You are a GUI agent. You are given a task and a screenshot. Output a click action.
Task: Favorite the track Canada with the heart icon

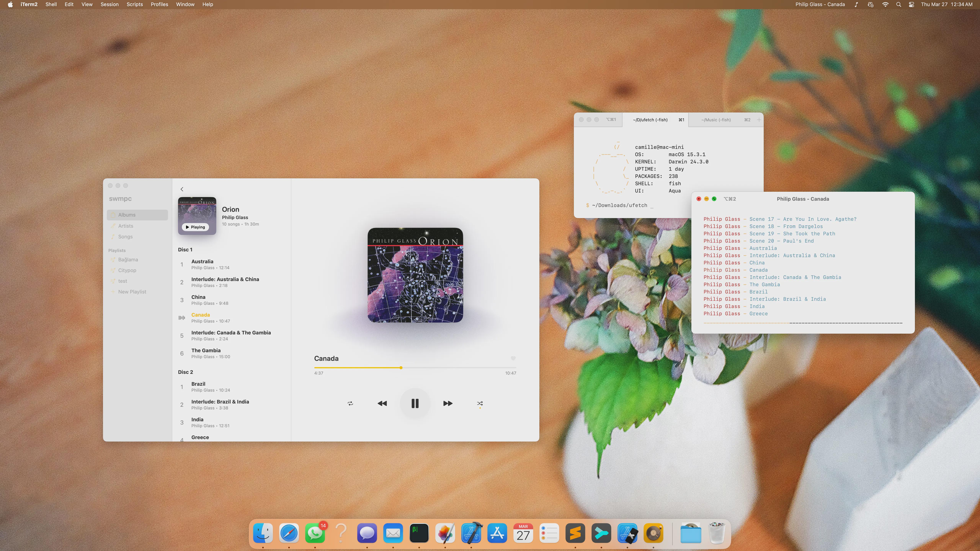tap(513, 358)
